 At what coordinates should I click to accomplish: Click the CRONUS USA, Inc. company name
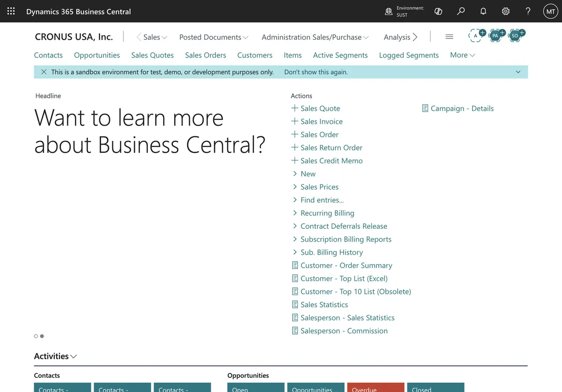tap(74, 37)
